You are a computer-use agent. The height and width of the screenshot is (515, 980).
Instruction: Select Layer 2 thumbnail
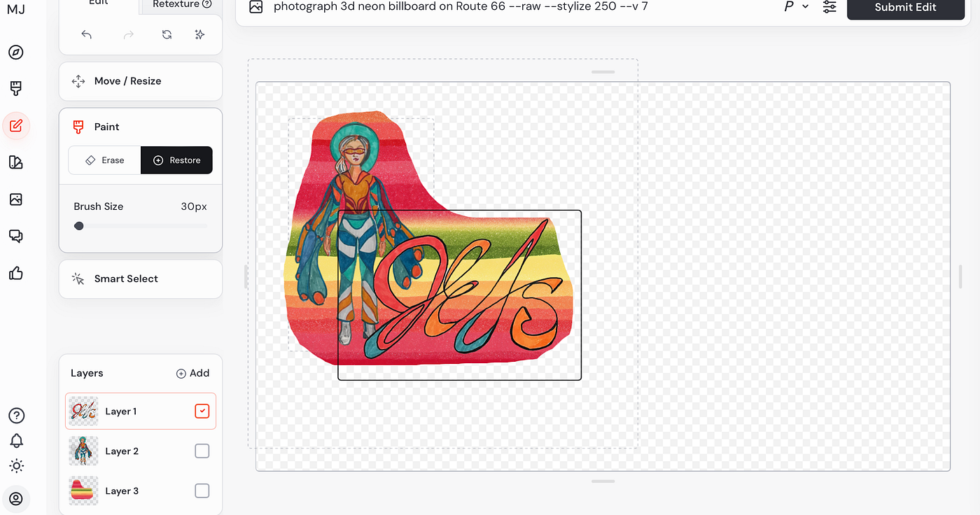[x=83, y=451]
